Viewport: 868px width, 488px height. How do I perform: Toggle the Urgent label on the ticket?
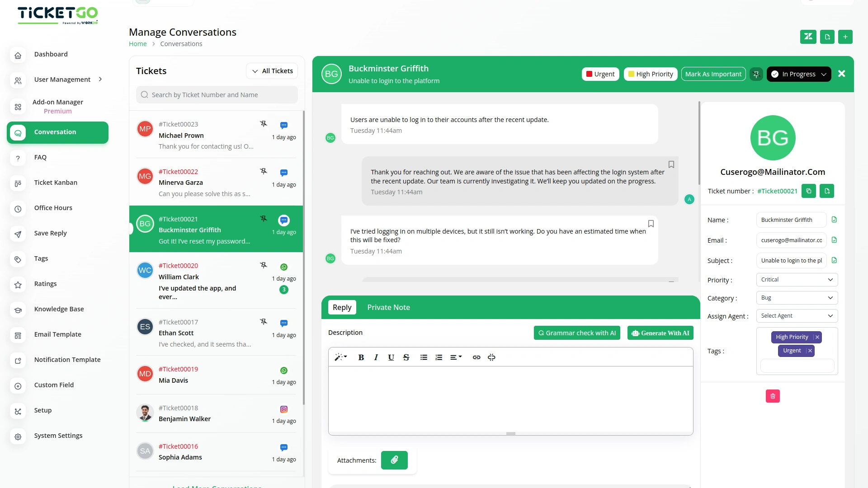pos(600,74)
